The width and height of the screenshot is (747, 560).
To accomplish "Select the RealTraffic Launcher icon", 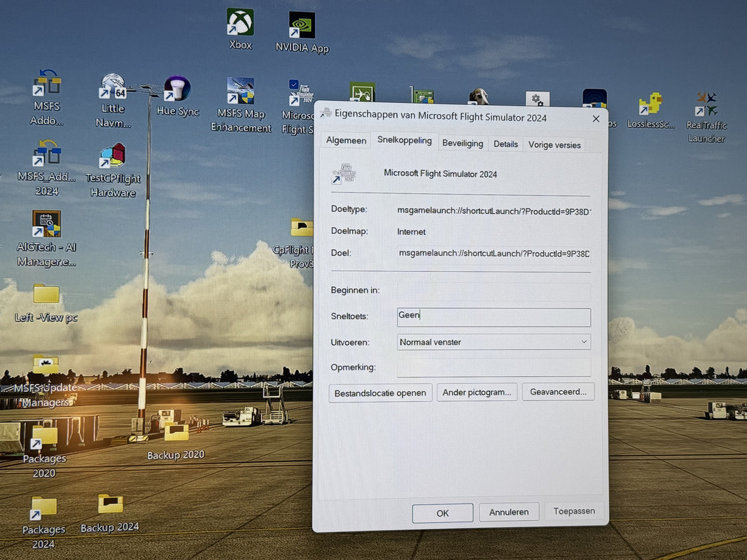I will pos(706,117).
